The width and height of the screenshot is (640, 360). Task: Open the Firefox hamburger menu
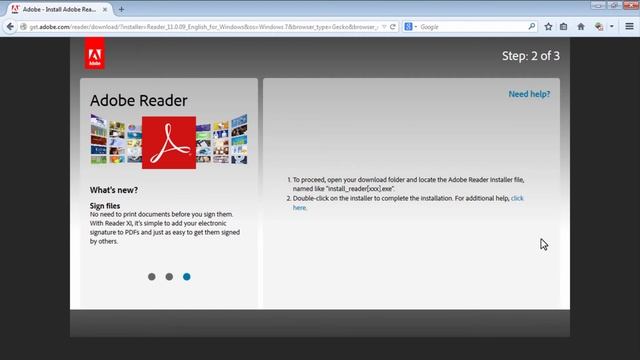(x=629, y=26)
